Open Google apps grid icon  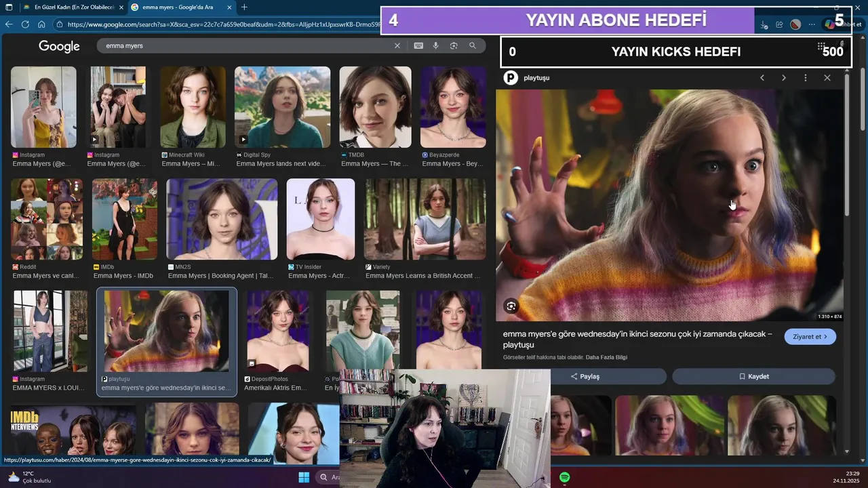point(821,47)
